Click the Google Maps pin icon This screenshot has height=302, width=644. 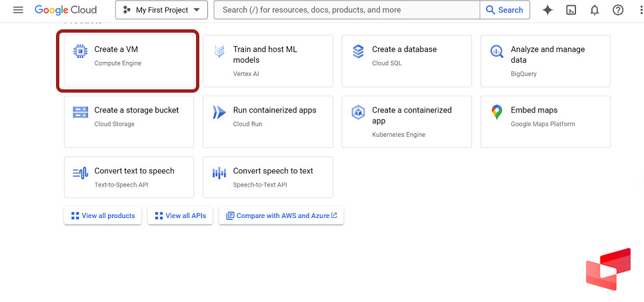click(x=497, y=112)
